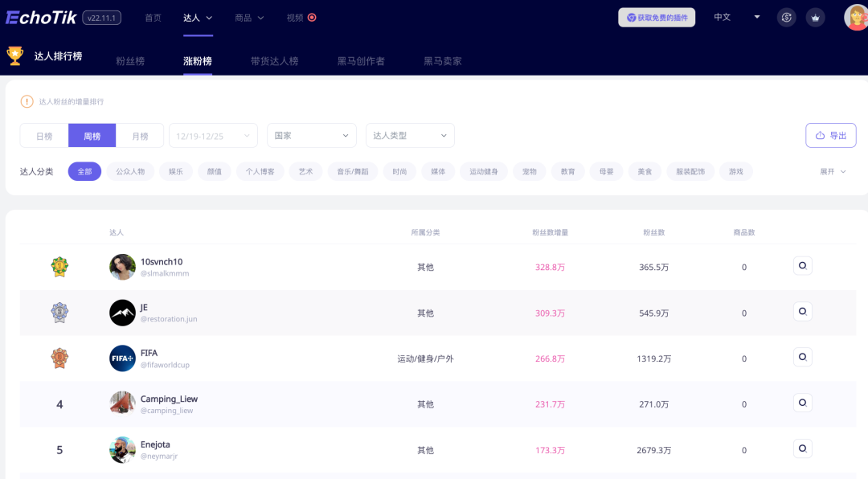Open search detail icon for 10svnch10 row
The image size is (868, 479).
coord(802,266)
